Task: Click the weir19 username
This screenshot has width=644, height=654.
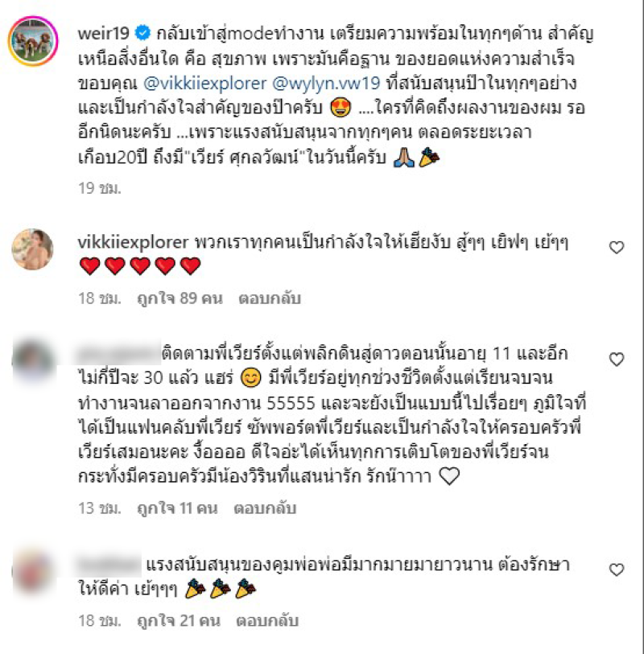Action: point(104,33)
